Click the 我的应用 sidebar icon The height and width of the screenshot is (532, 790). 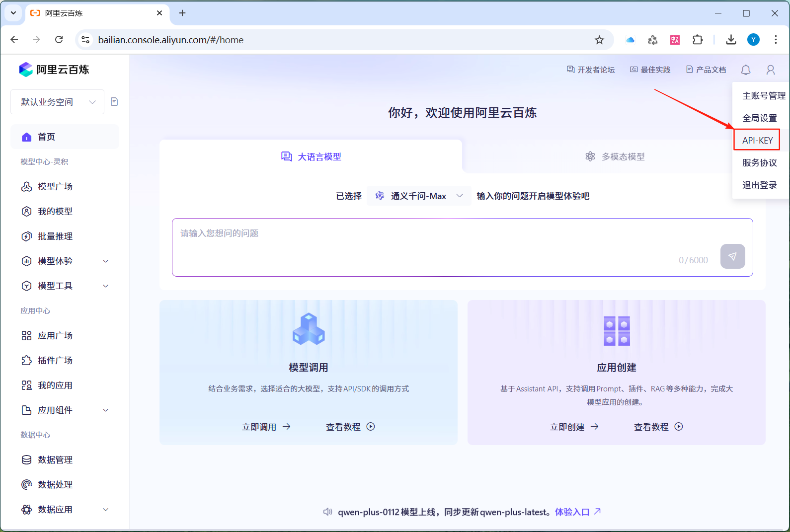[27, 385]
